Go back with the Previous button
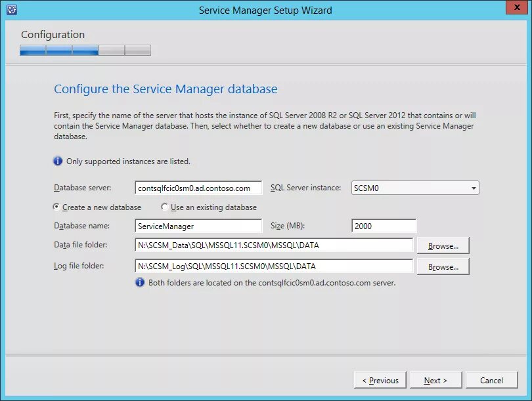532x401 pixels. pyautogui.click(x=380, y=380)
